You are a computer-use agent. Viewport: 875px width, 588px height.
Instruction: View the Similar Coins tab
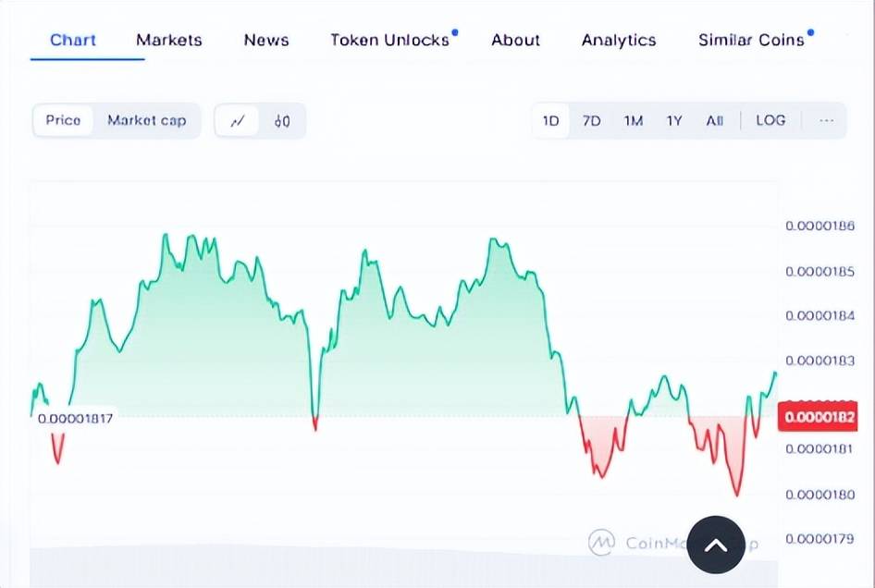pos(751,40)
